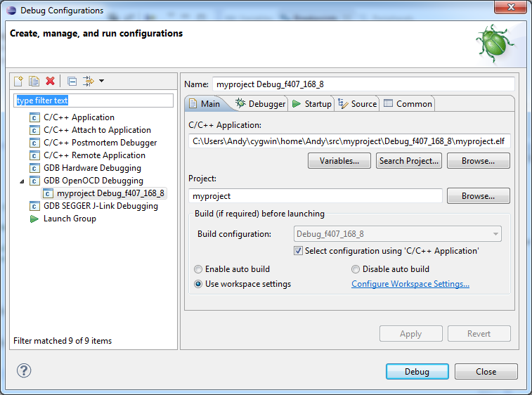
Task: Select C/C++ Remote Application entry
Action: click(94, 155)
